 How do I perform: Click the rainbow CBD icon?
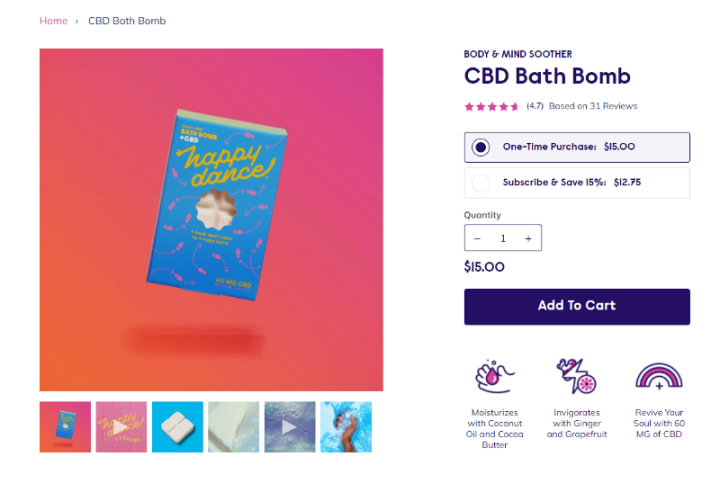coord(659,376)
